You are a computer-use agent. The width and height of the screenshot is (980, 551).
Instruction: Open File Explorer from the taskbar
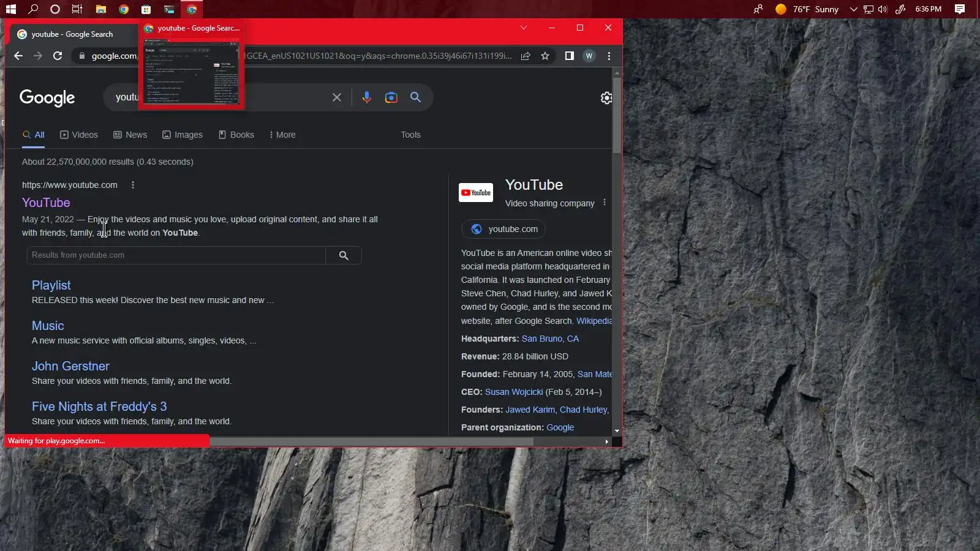[101, 9]
